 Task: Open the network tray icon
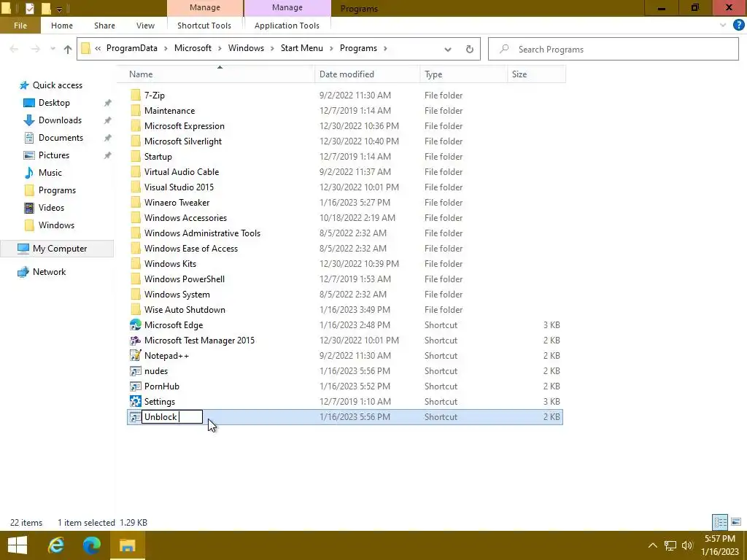pos(670,545)
